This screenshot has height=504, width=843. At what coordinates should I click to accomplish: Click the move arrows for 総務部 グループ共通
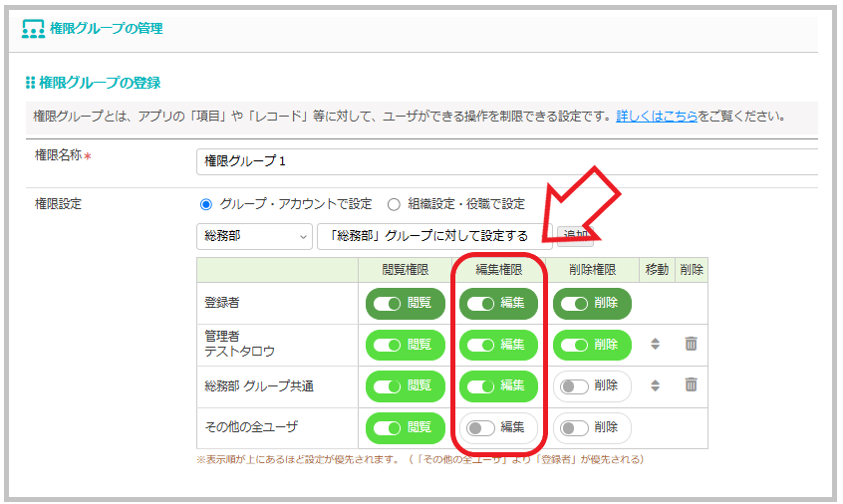point(655,385)
